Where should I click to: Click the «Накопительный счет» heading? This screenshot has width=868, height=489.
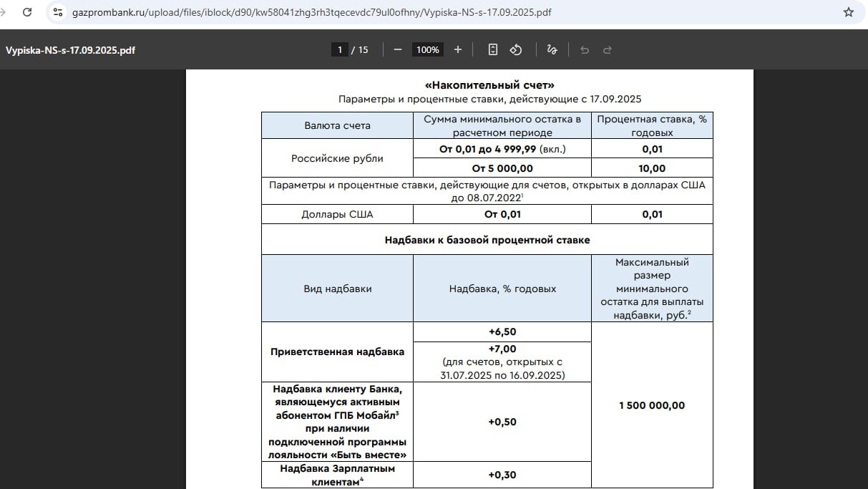[489, 85]
